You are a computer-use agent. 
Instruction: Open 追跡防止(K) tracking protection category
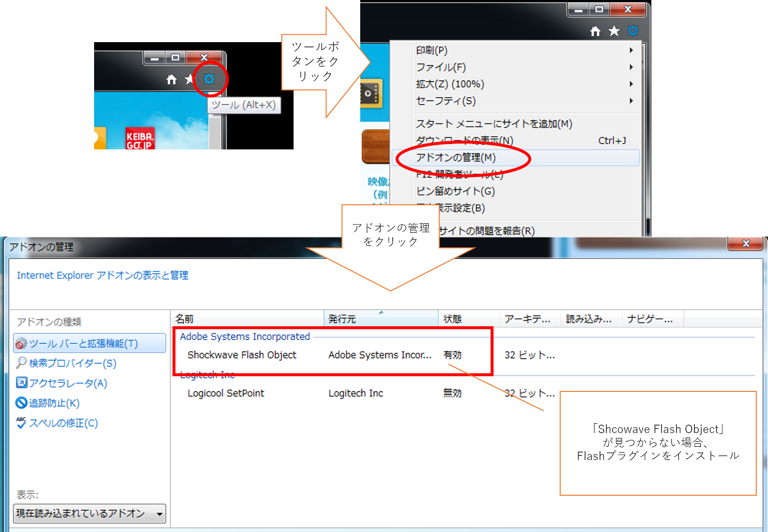[54, 403]
